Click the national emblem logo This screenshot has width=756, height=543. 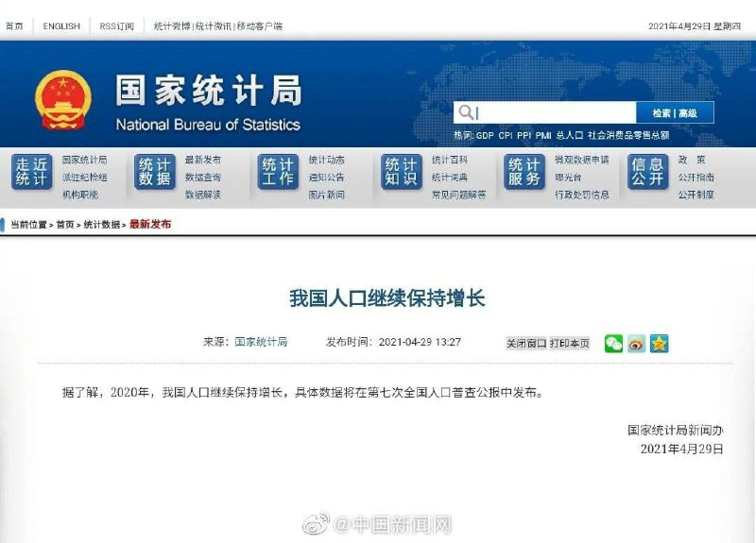pyautogui.click(x=63, y=100)
